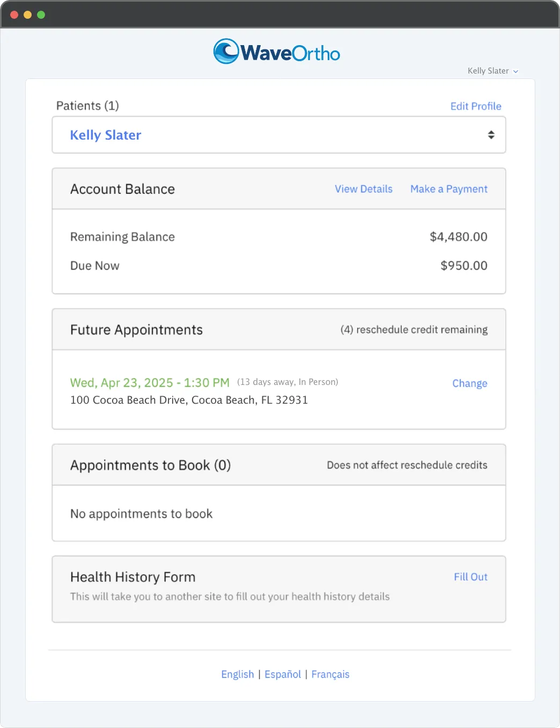The height and width of the screenshot is (728, 560).
Task: Switch language to Français
Action: (x=330, y=674)
